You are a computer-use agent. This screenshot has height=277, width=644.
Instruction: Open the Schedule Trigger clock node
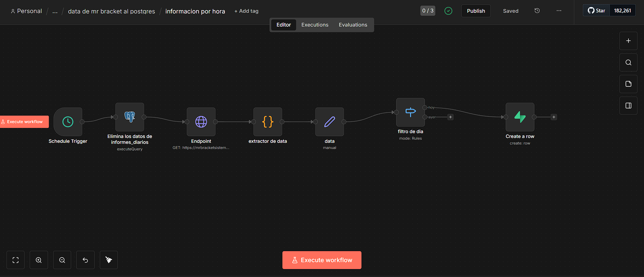(x=68, y=122)
